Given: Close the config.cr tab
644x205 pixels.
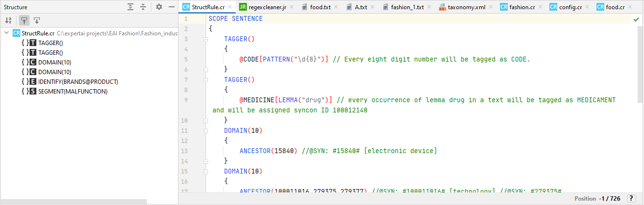Looking at the screenshot, I should (588, 7).
